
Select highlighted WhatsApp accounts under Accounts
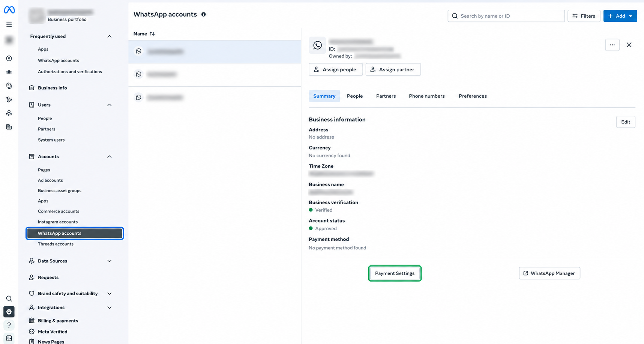coord(75,233)
